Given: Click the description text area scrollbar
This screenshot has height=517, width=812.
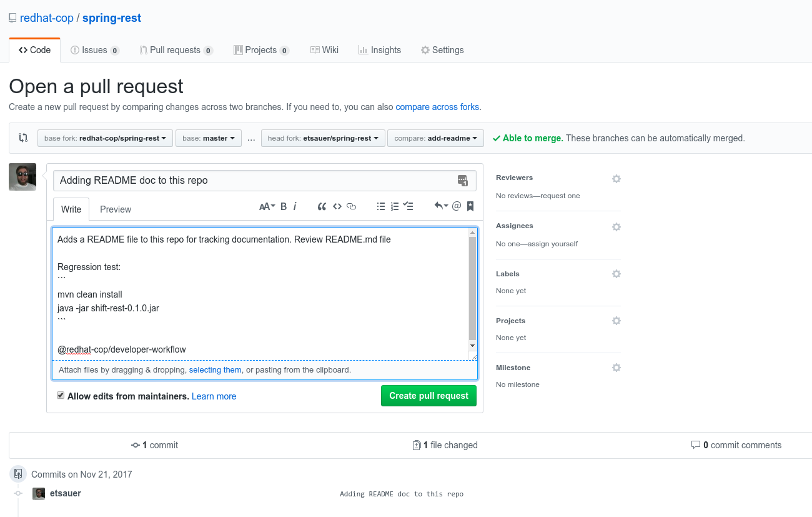Looking at the screenshot, I should pos(472,288).
